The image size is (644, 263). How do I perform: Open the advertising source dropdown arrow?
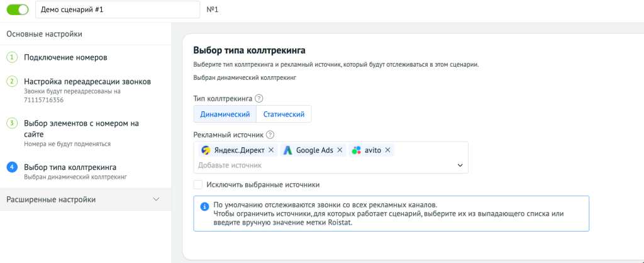[x=460, y=165]
